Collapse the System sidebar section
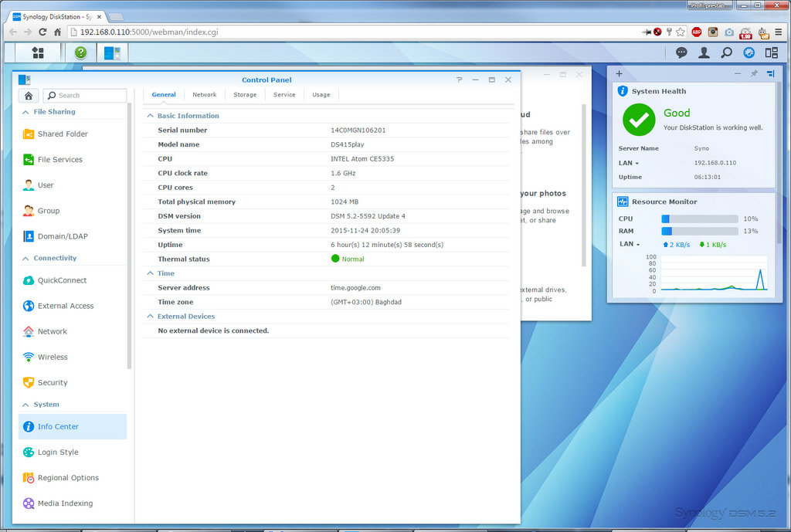This screenshot has width=791, height=532. tap(25, 405)
